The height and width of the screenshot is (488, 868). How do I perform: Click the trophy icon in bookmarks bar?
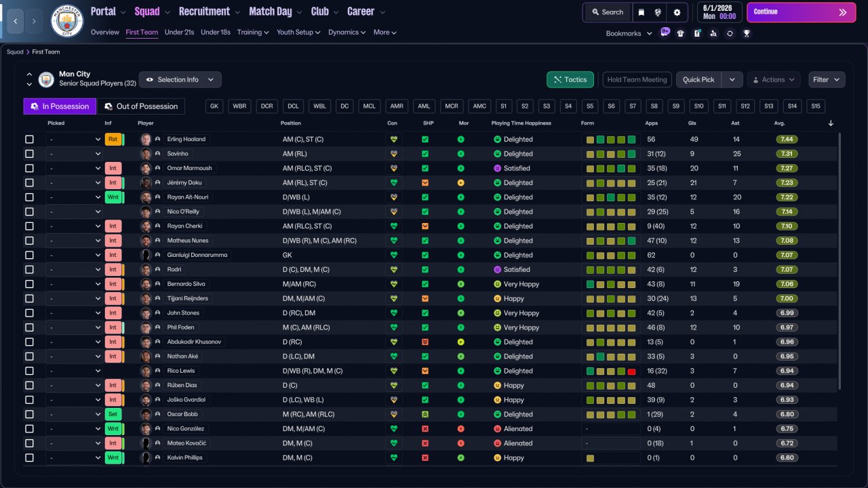click(x=746, y=33)
